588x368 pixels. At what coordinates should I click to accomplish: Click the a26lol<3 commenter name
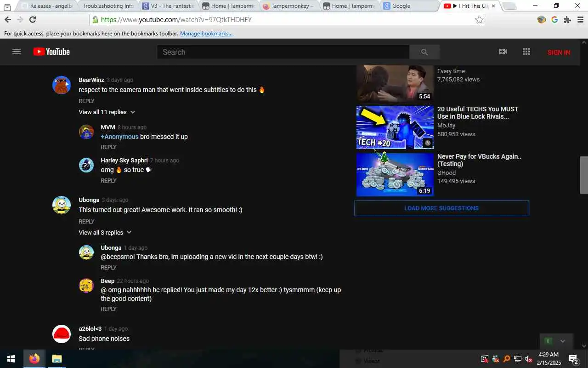(90, 329)
